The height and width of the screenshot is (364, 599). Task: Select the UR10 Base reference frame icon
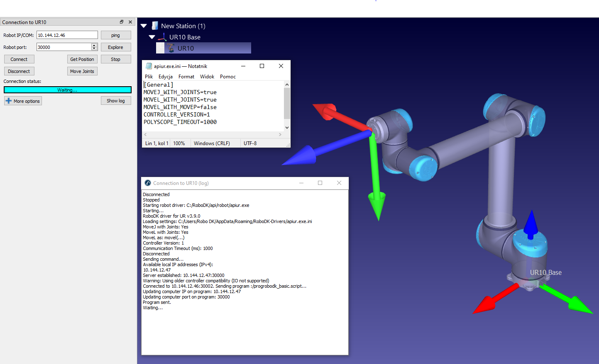coord(162,37)
